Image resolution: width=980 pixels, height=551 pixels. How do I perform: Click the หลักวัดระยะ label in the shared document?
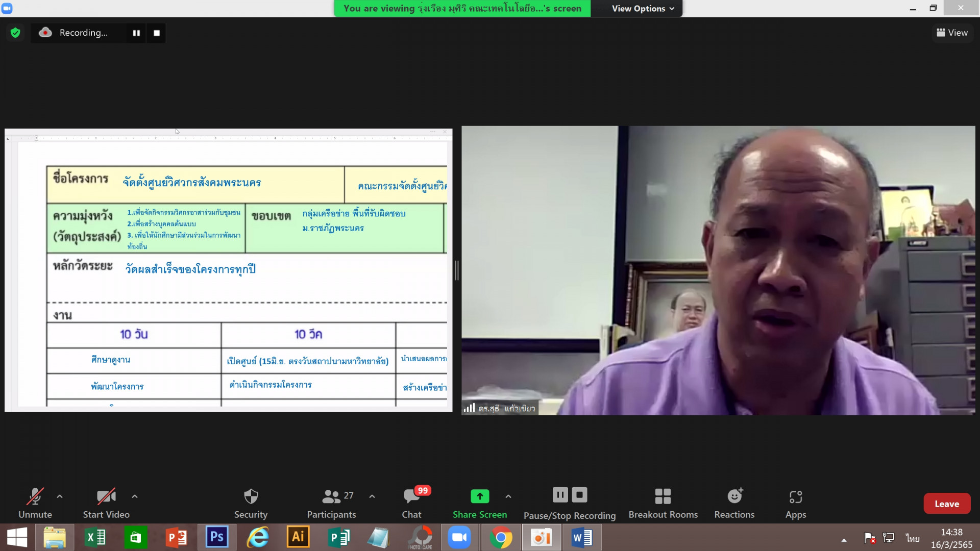(x=83, y=265)
